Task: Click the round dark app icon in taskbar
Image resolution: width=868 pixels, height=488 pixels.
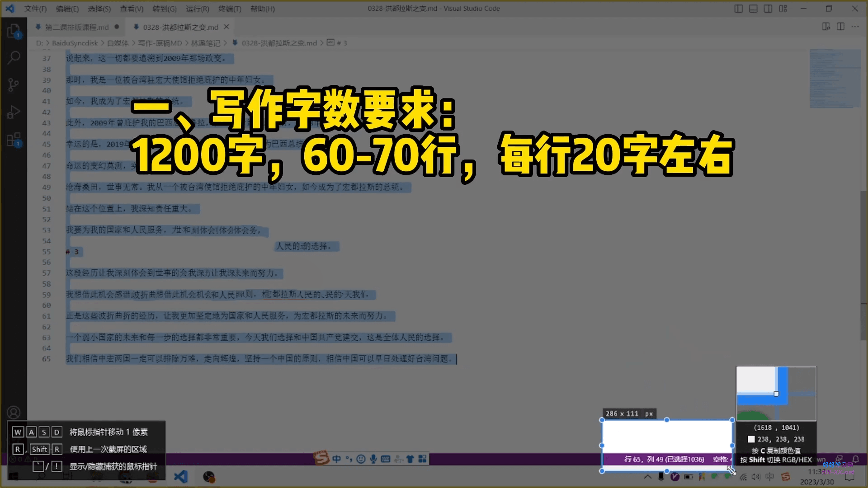Action: click(x=208, y=477)
